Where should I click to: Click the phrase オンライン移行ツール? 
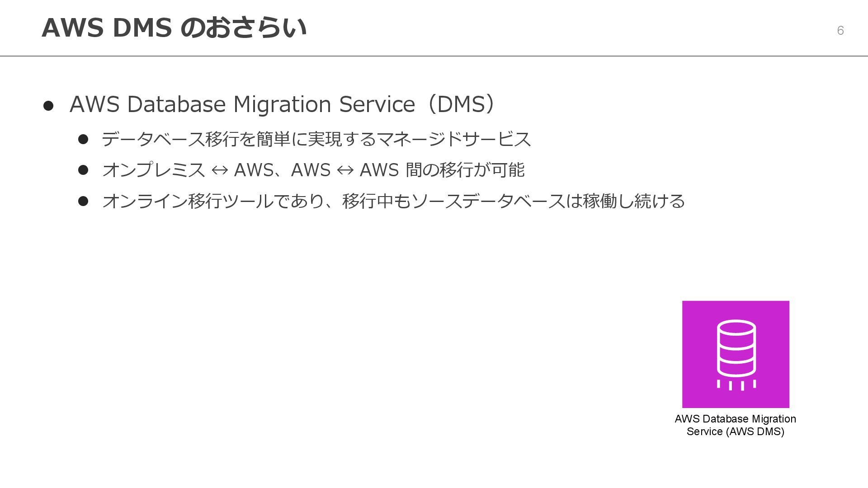(x=188, y=201)
